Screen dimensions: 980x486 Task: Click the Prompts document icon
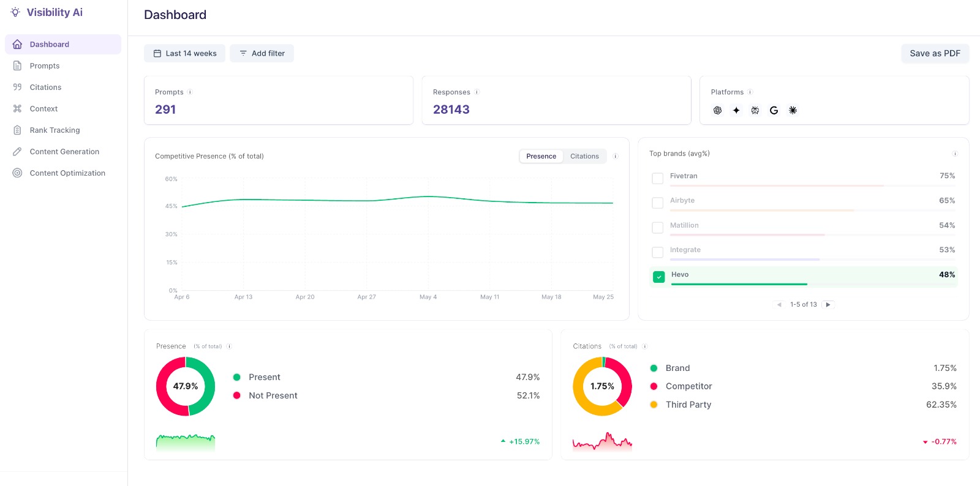[x=17, y=65]
